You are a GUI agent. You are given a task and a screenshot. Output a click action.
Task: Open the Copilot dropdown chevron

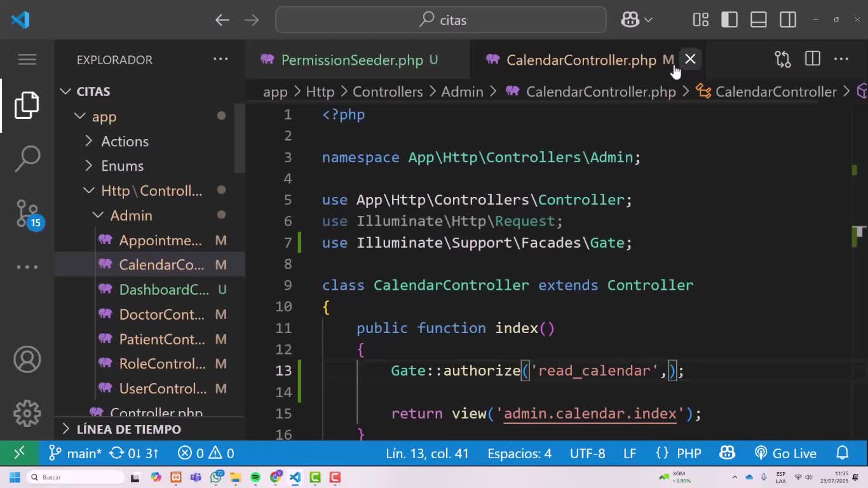648,20
